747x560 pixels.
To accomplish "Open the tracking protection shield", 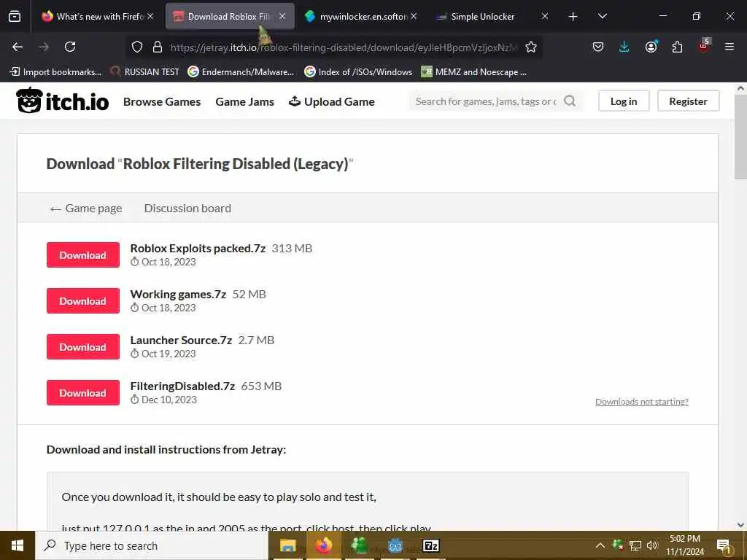I will click(137, 47).
